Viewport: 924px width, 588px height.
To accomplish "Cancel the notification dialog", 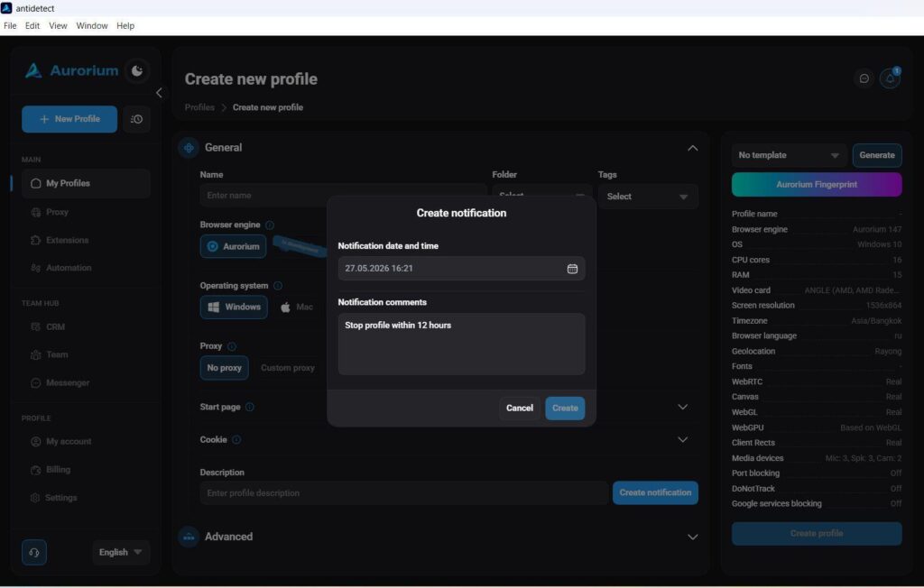I will (x=519, y=408).
